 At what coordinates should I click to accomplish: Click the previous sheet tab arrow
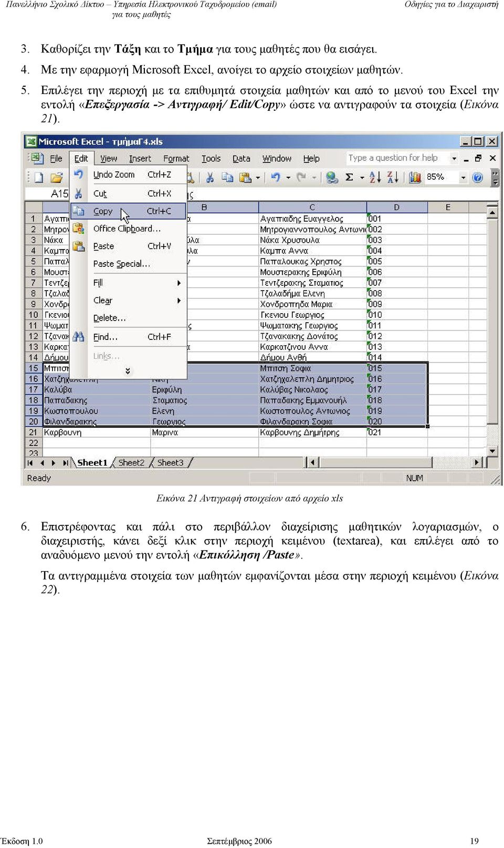(42, 463)
